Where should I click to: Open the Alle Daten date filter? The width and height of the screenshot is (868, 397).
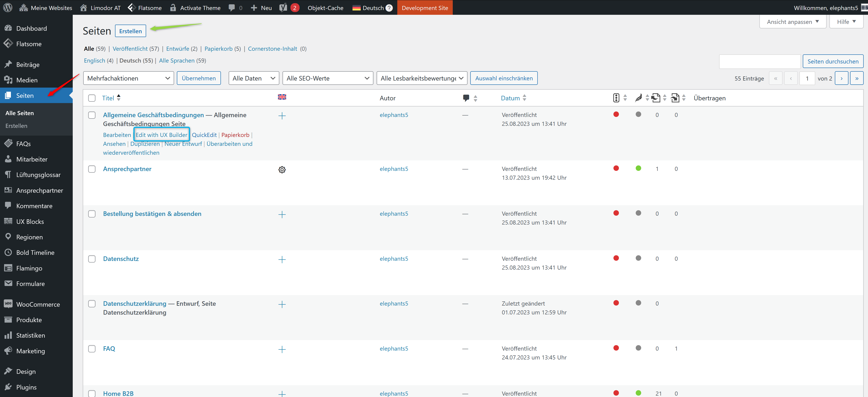coord(254,78)
